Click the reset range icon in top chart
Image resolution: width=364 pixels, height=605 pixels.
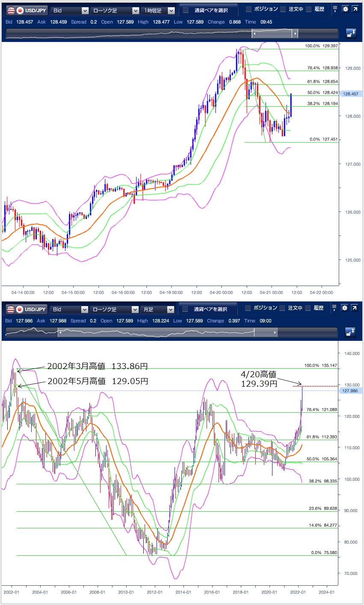pos(351,33)
